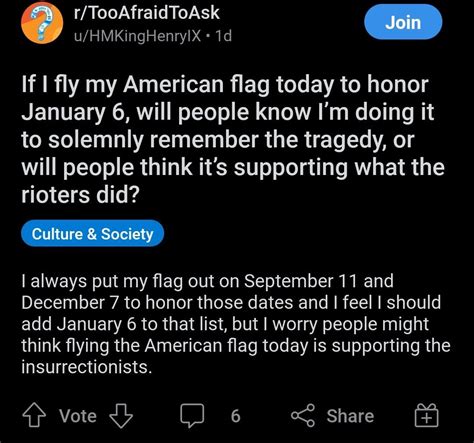
Task: Give an award using the gift icon
Action: [x=427, y=415]
